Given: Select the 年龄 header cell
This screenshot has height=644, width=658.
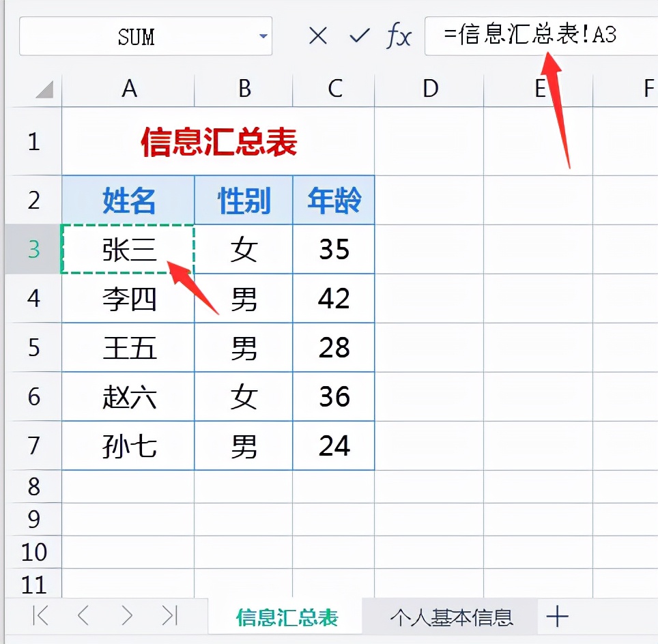Looking at the screenshot, I should [333, 200].
